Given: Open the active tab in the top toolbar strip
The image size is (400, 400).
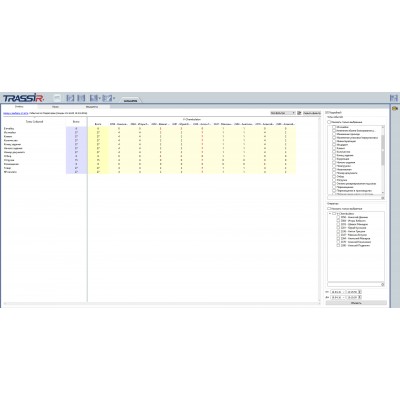Looking at the screenshot, I should tap(130, 100).
